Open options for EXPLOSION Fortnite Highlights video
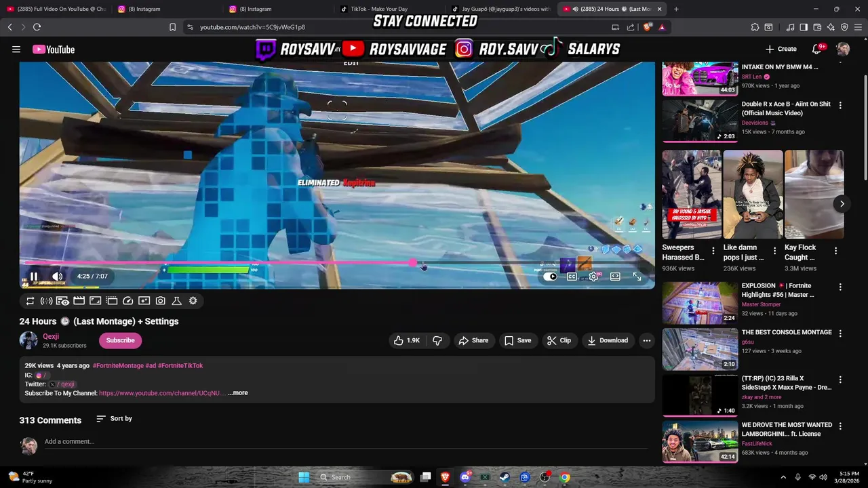 tap(840, 287)
